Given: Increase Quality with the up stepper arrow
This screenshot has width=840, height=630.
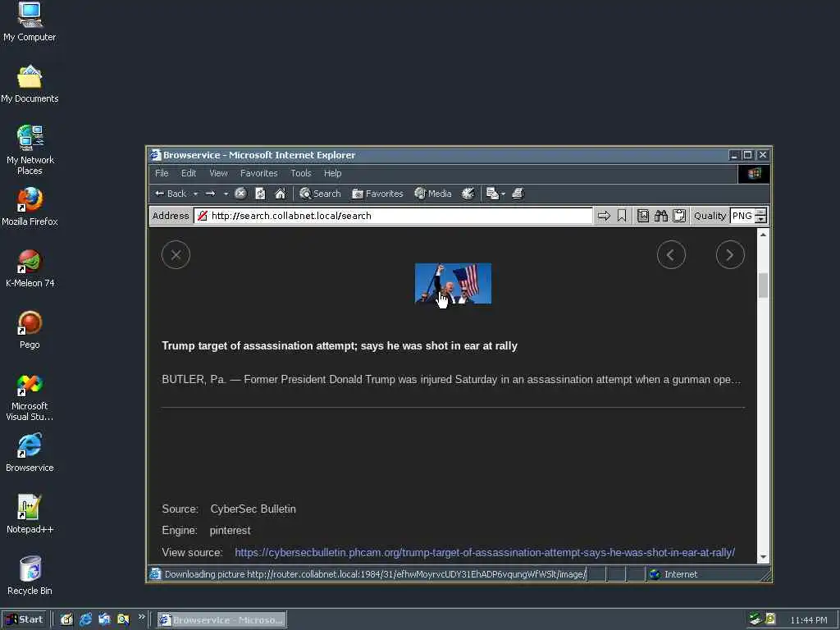Looking at the screenshot, I should (x=760, y=212).
